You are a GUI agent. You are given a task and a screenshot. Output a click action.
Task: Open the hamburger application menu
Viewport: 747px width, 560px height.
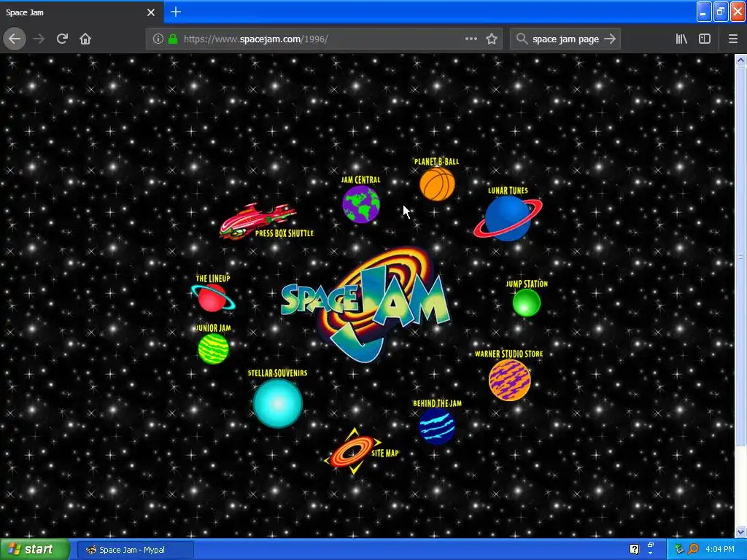click(732, 39)
